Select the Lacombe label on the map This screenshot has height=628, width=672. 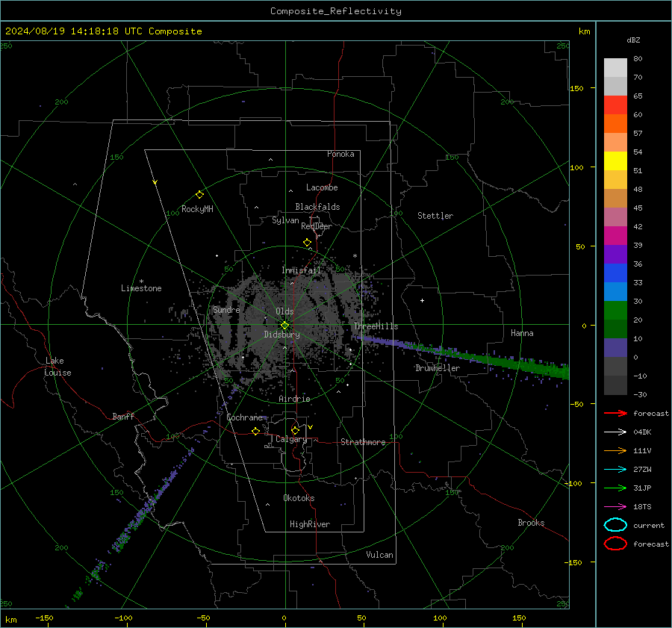point(322,187)
